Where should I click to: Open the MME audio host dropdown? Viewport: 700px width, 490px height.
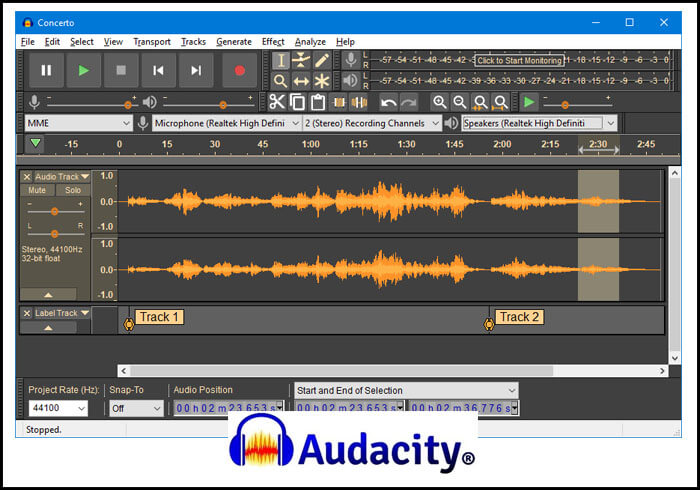79,123
